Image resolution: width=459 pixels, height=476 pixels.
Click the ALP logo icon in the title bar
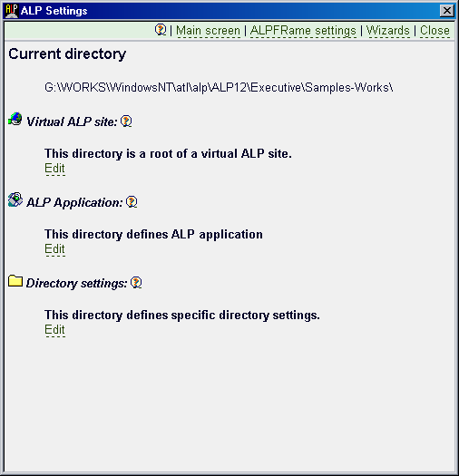(x=12, y=11)
